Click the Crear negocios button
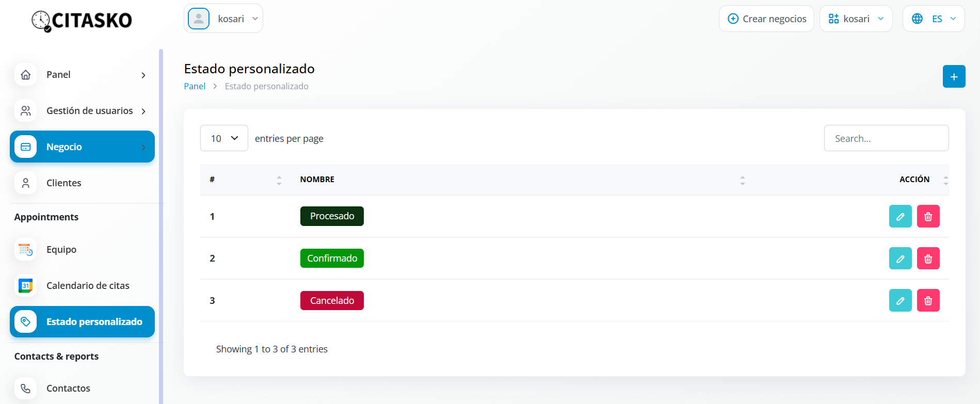Viewport: 980px width, 404px height. tap(766, 19)
